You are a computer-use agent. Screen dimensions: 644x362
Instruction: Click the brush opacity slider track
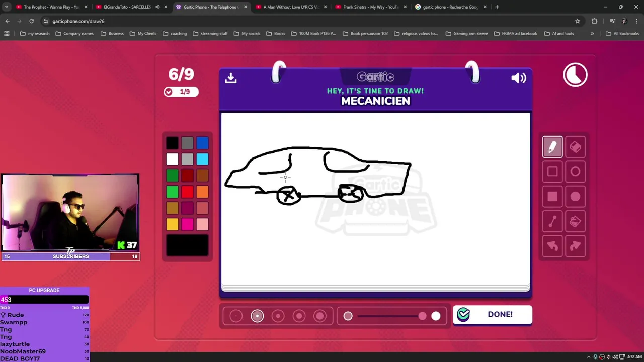click(392, 316)
